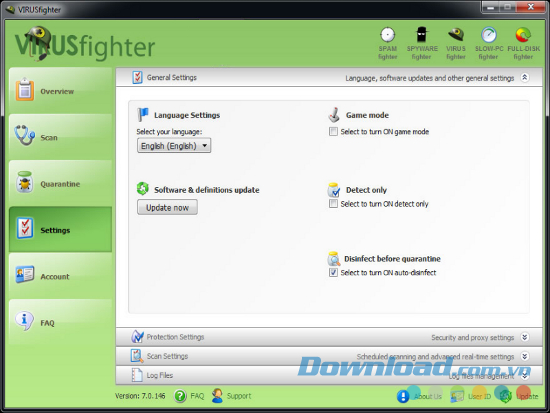
Task: Click the Language Settings flag icon
Action: pos(143,114)
